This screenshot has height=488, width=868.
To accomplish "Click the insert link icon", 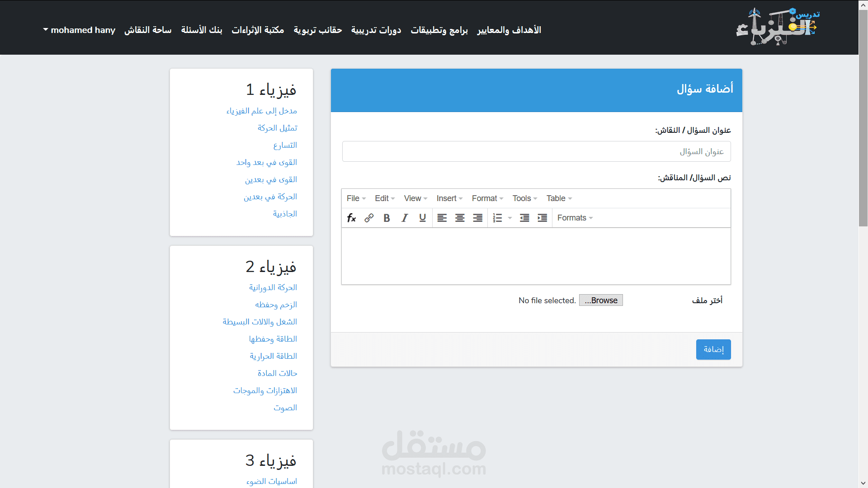I will pos(369,218).
